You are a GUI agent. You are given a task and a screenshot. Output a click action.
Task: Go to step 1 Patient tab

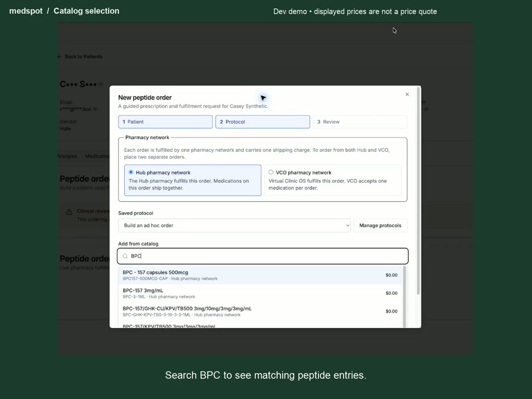[x=166, y=122]
